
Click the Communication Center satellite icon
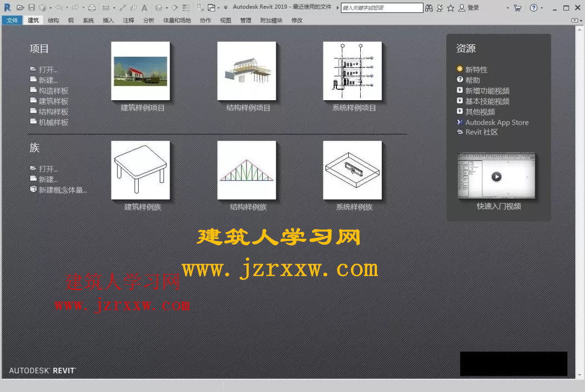[x=440, y=8]
